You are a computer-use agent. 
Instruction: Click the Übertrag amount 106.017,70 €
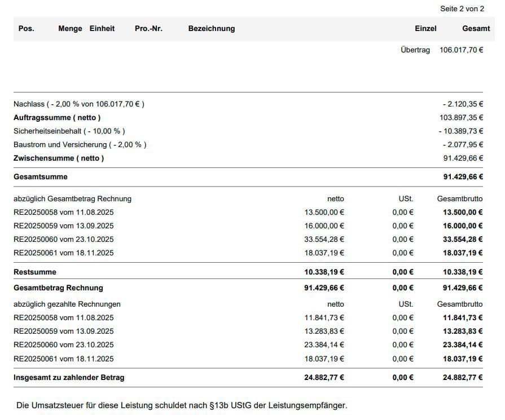[461, 50]
